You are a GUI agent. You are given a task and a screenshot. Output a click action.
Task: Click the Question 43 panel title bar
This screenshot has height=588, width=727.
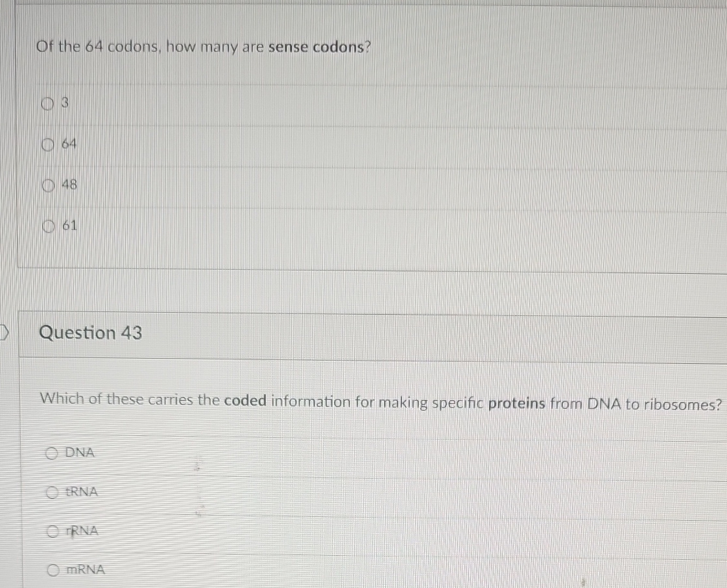[x=363, y=333]
